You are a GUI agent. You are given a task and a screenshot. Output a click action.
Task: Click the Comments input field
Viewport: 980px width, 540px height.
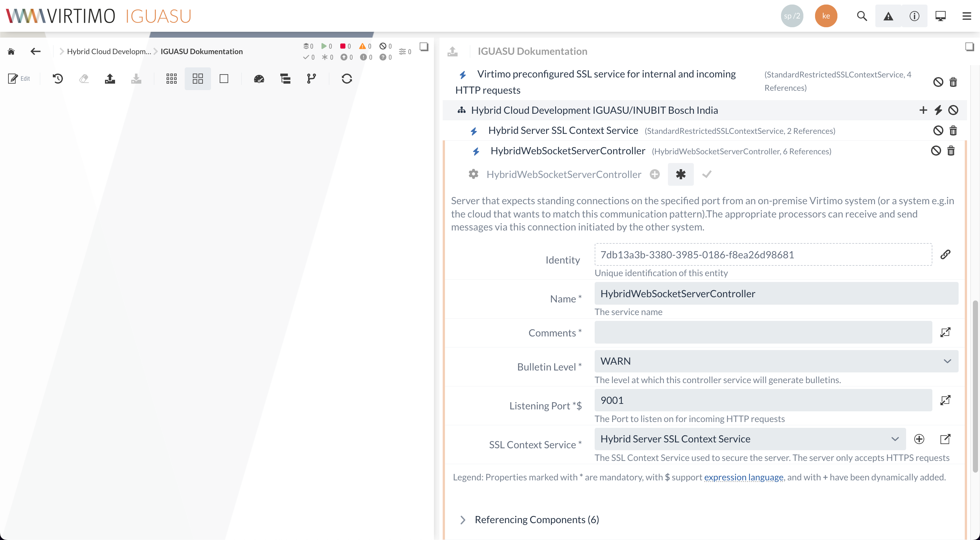coord(763,332)
